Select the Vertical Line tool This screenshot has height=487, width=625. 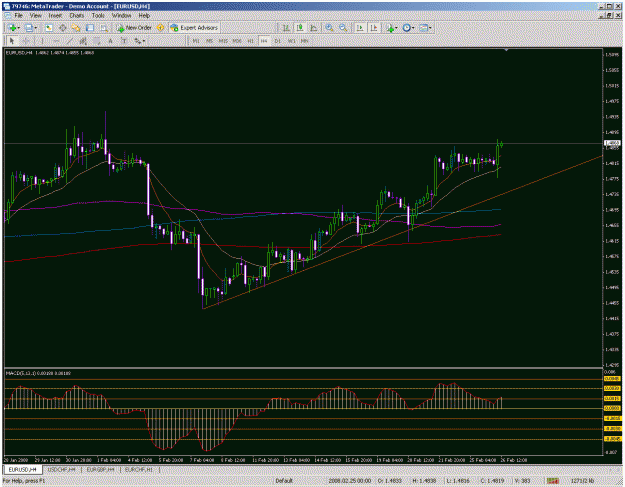pyautogui.click(x=41, y=41)
